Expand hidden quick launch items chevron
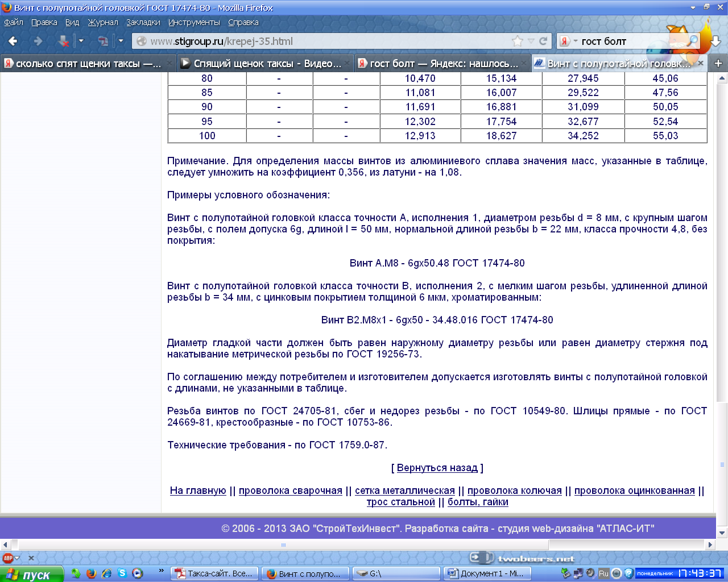Image resolution: width=728 pixels, height=582 pixels. (162, 571)
